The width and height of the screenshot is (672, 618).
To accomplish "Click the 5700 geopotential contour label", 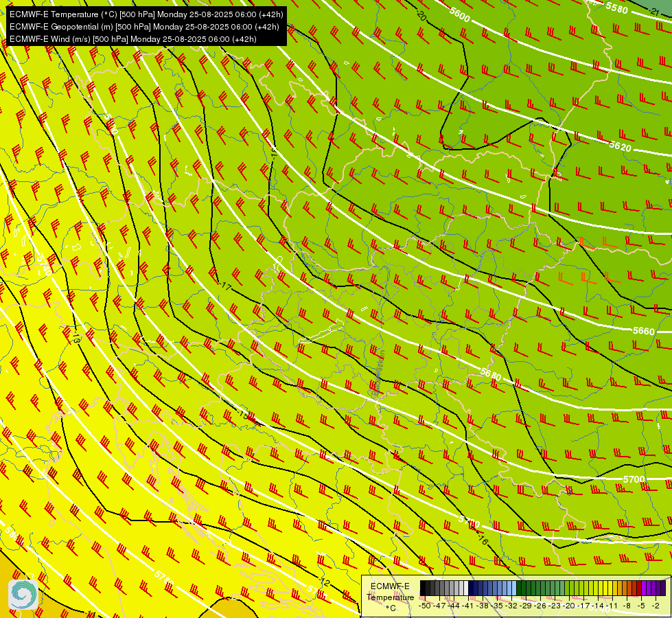I will [634, 479].
